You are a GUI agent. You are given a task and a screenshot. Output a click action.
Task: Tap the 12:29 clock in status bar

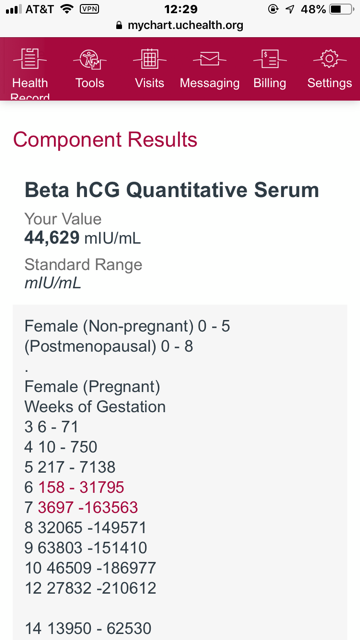(x=181, y=9)
